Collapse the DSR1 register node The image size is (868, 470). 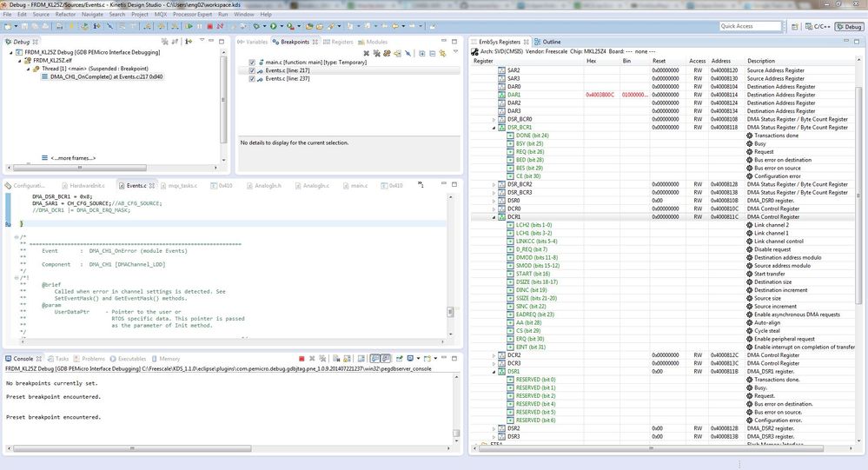pyautogui.click(x=494, y=372)
